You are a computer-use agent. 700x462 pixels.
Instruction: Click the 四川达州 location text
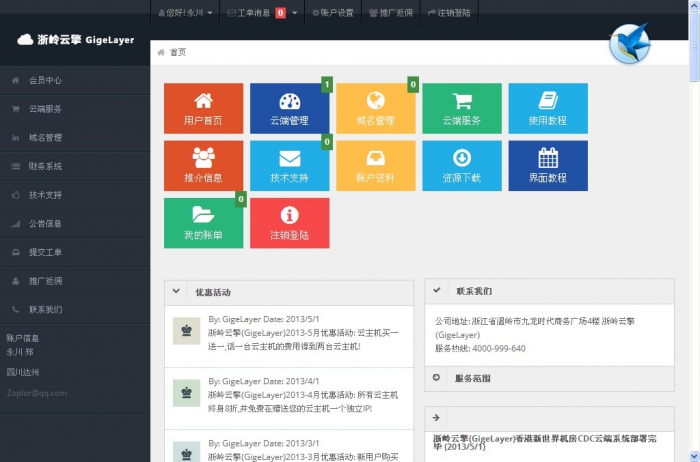pos(22,372)
